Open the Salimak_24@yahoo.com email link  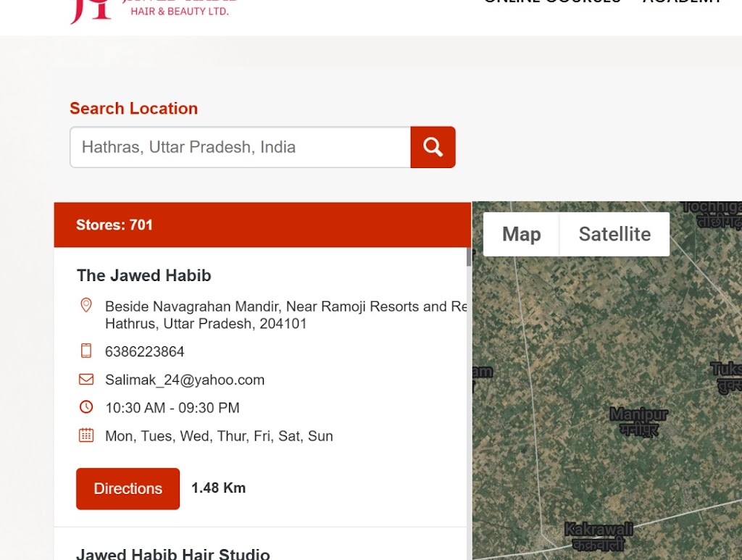[185, 379]
